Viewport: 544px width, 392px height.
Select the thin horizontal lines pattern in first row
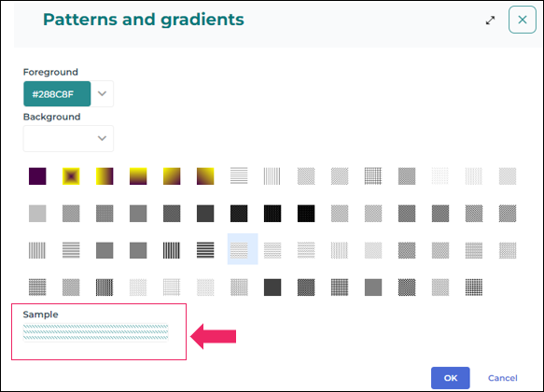click(x=239, y=175)
